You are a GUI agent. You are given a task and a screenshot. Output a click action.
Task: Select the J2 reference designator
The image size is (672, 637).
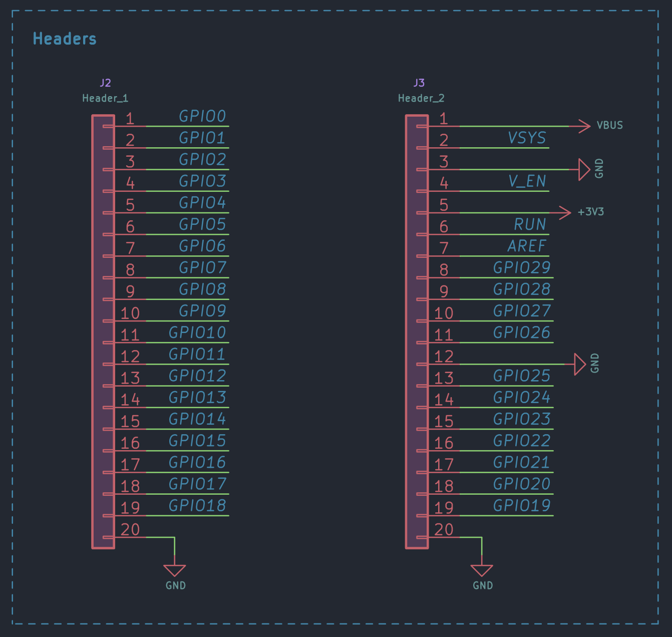coord(105,83)
